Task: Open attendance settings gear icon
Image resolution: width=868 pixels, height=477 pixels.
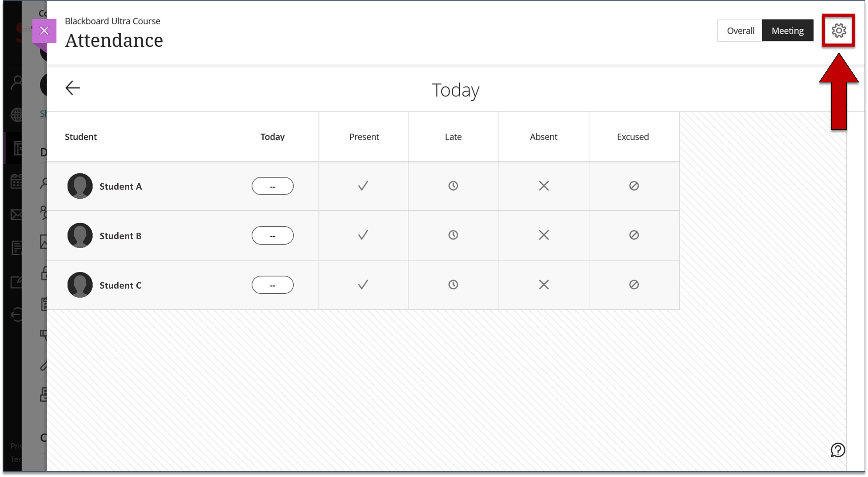Action: 838,31
